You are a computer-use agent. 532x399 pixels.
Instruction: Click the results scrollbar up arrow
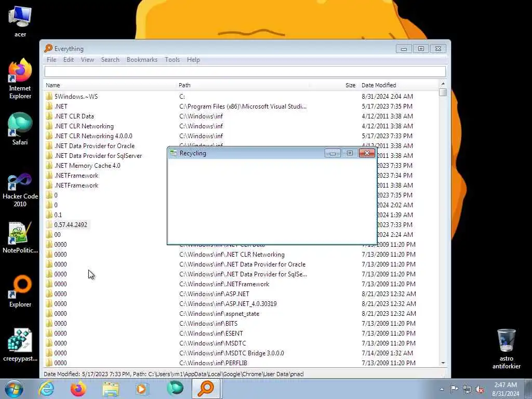point(443,84)
